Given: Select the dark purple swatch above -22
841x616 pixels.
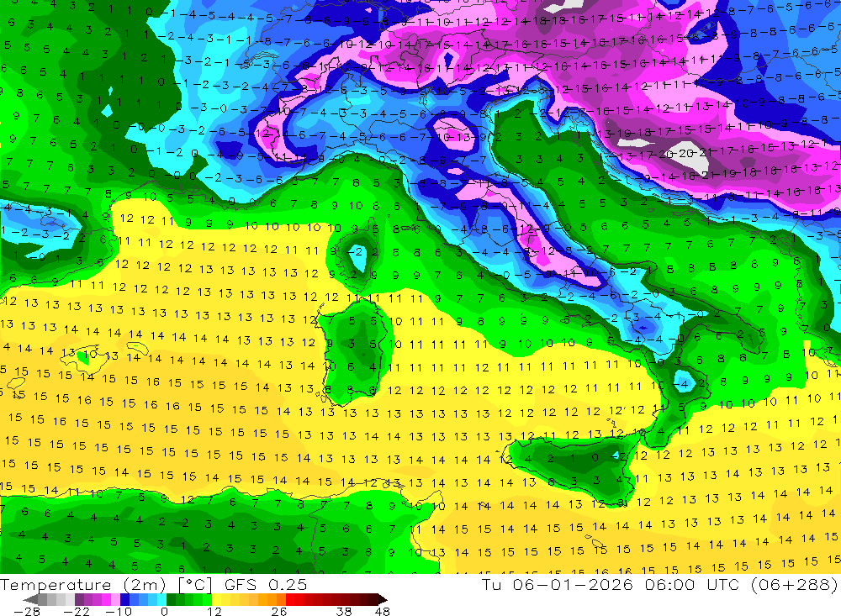Looking at the screenshot, I should 79,599.
